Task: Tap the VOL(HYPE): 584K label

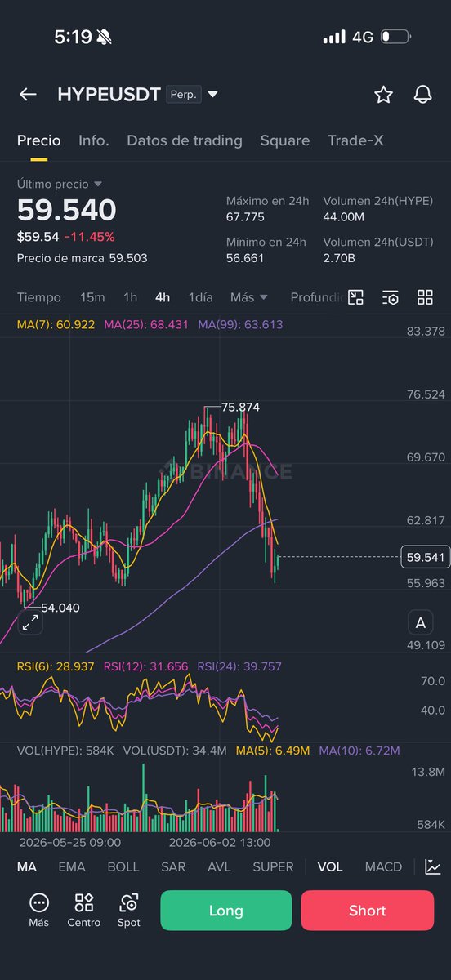Action: (67, 750)
